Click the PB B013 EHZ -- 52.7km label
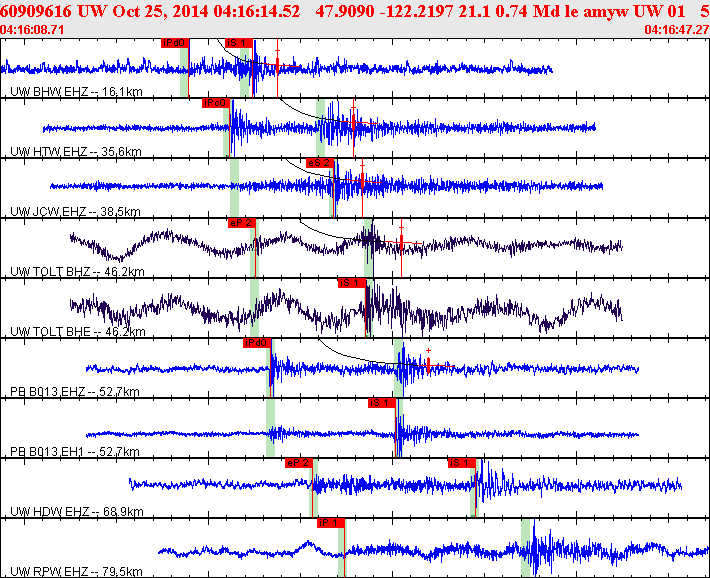This screenshot has width=710, height=578. click(75, 391)
